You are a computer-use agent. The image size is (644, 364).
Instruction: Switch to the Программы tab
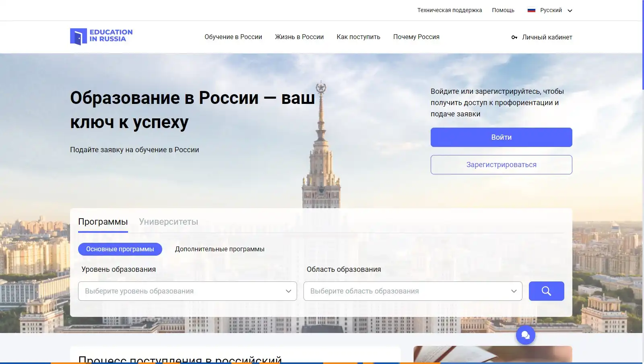pyautogui.click(x=103, y=222)
